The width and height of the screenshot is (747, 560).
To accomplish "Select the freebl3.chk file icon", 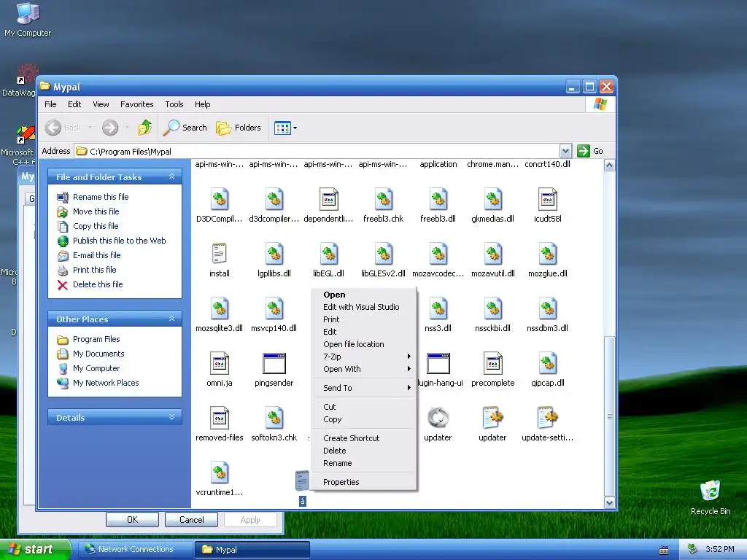I will pyautogui.click(x=384, y=200).
